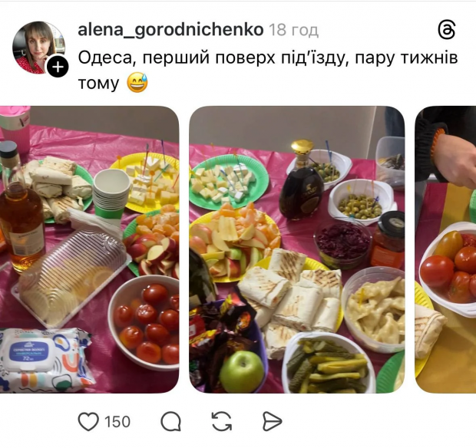Click the bowl of cherry tomatoes in first photo
Viewport: 476px width, 448px height.
(144, 323)
